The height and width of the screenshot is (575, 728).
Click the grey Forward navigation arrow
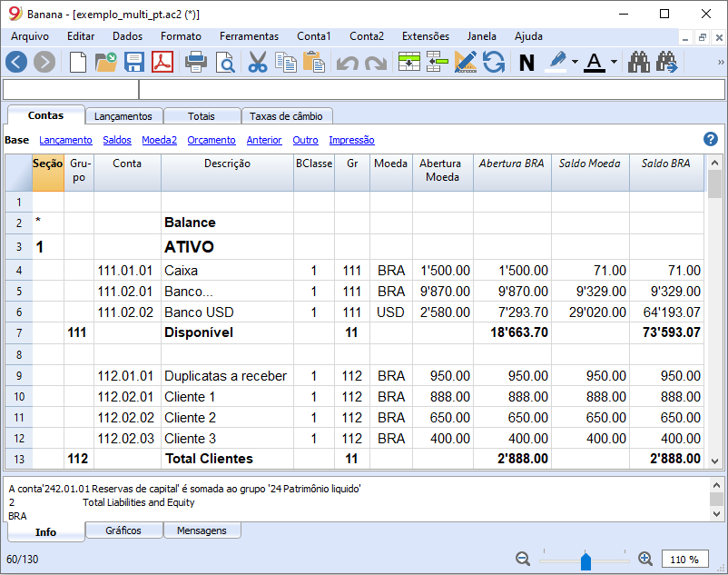[x=44, y=62]
